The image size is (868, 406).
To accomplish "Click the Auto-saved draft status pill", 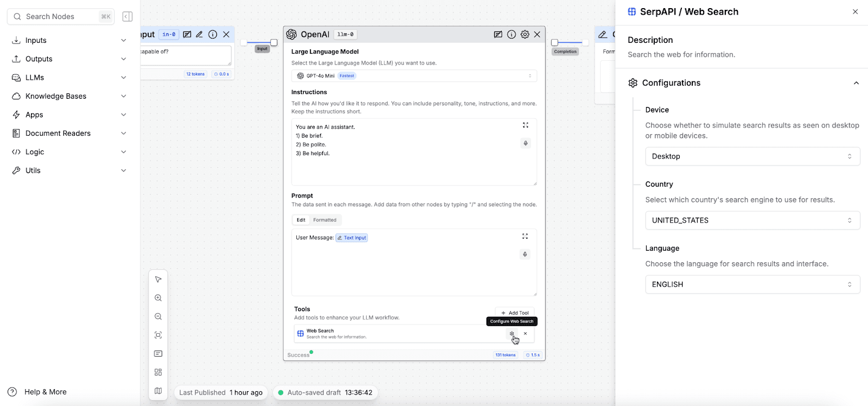I will pos(325,392).
